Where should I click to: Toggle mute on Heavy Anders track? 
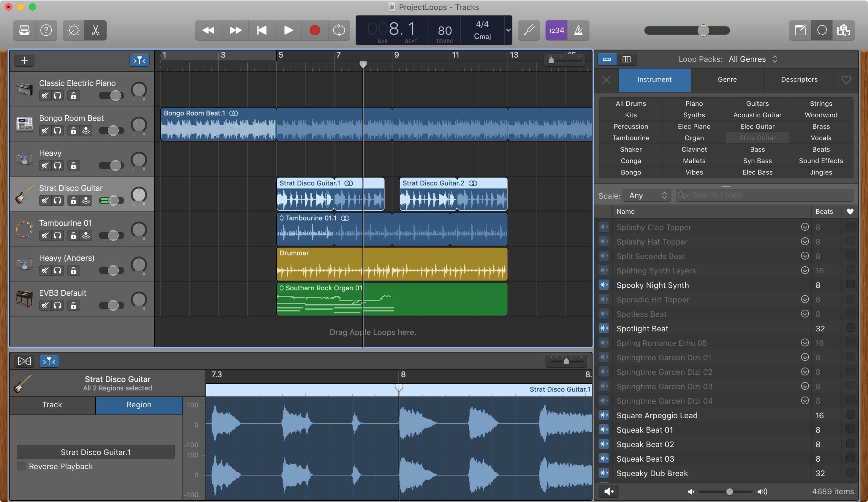tap(45, 270)
